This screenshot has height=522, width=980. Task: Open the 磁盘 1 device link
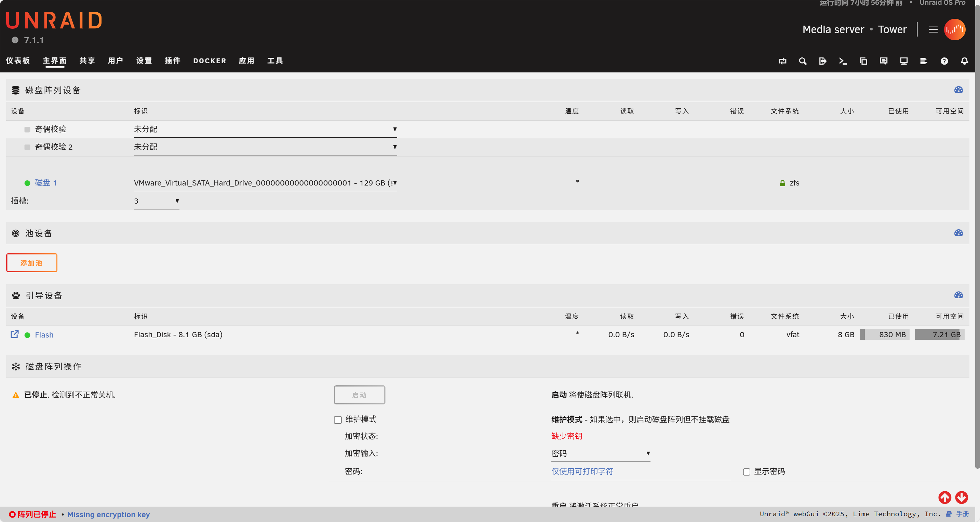(46, 183)
